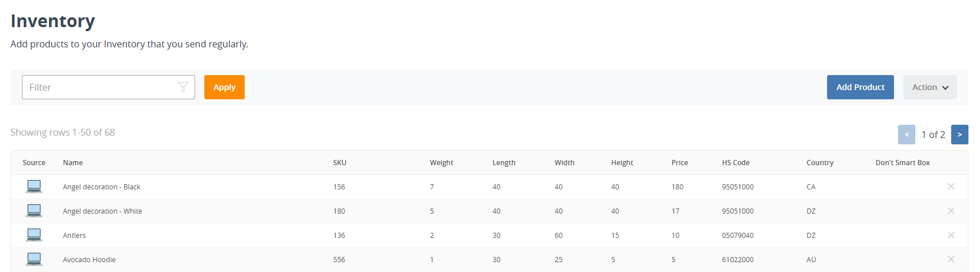
Task: Click the laptop source icon for Angel decoration - White
Action: pos(34,211)
